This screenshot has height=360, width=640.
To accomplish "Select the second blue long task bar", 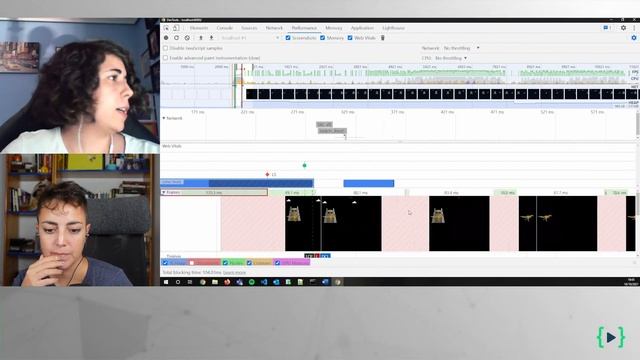I will point(369,183).
